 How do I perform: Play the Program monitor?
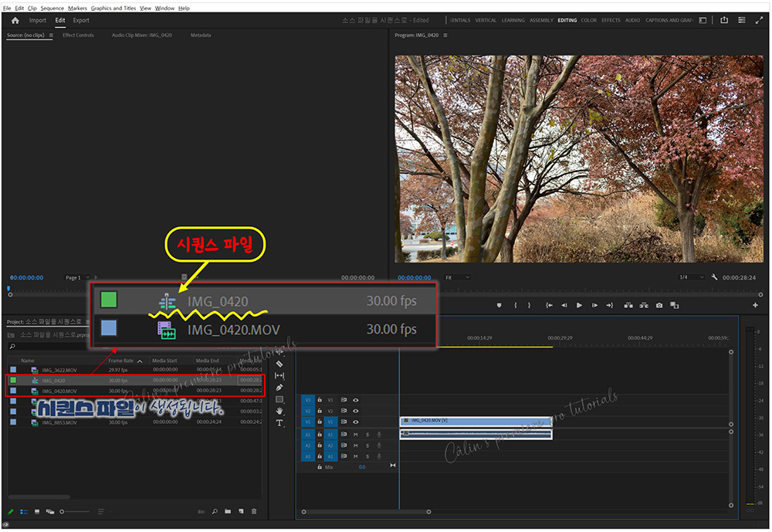[580, 306]
